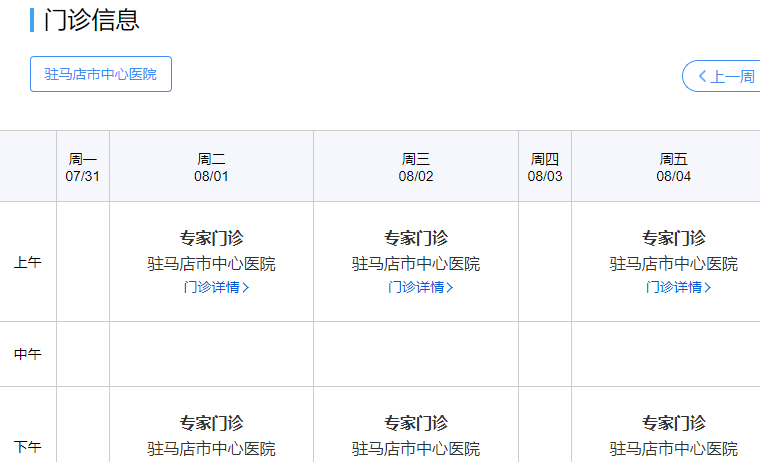Select the 周一 07/31 column header

pyautogui.click(x=83, y=167)
